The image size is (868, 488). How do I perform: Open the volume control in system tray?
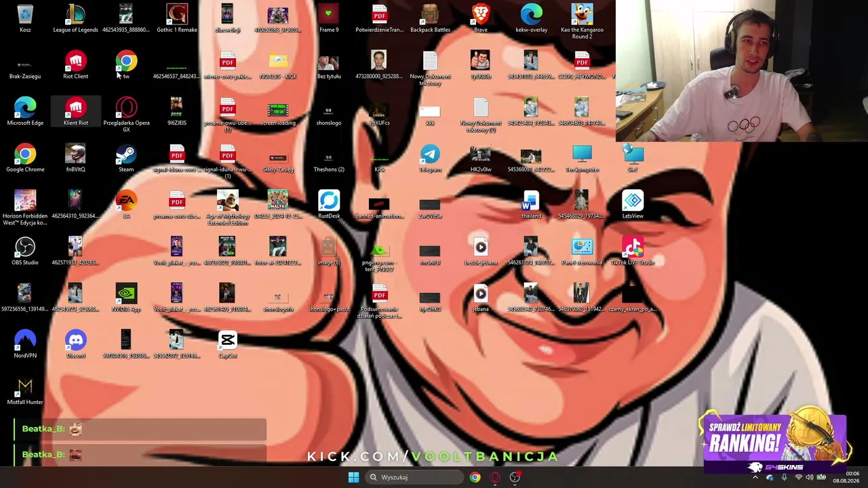coord(810,477)
